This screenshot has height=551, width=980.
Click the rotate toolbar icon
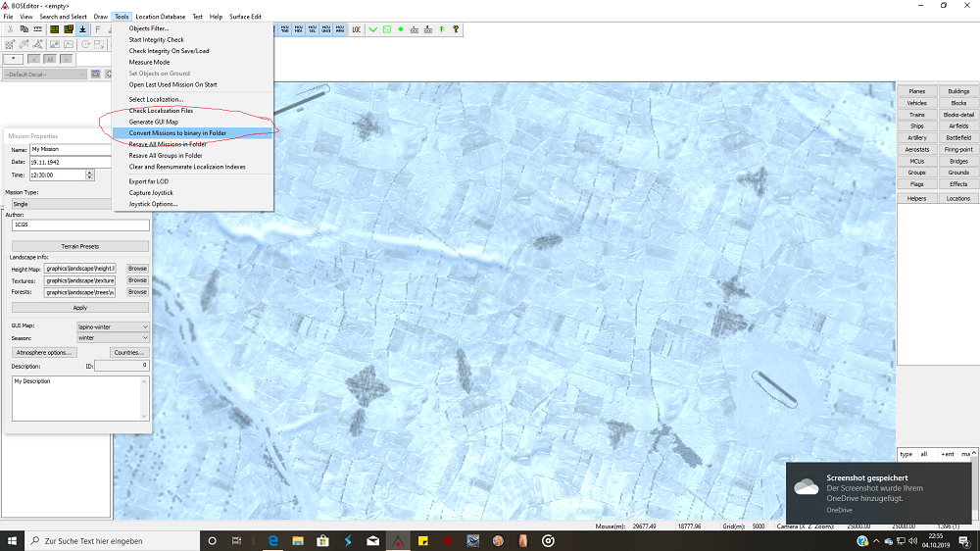click(85, 44)
